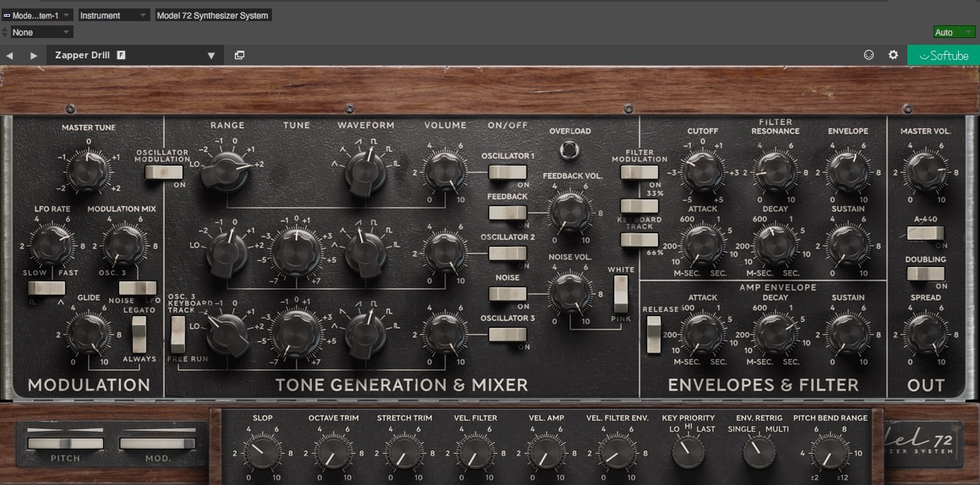Screen dimensions: 980x485
Task: Click the Model 72 Synthesizer System field
Action: 213,15
